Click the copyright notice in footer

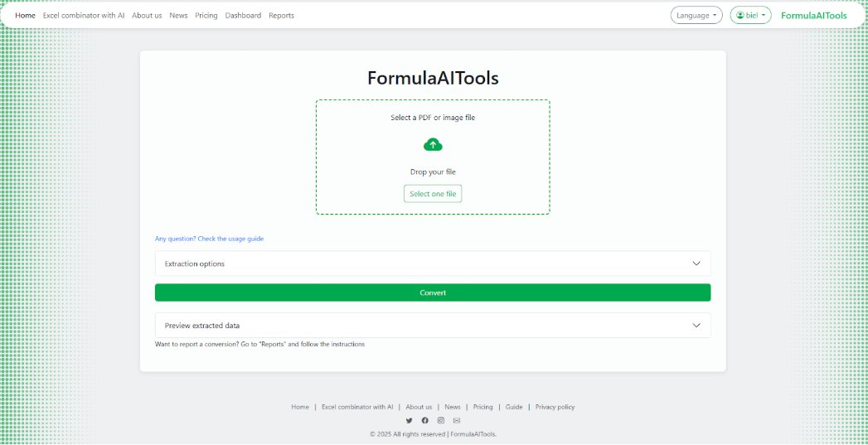433,434
